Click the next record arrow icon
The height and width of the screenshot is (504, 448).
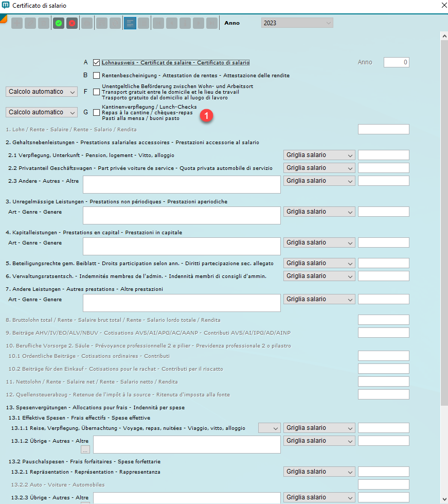coord(199,23)
